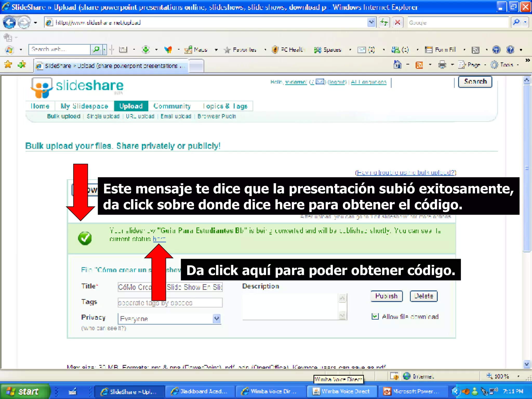The image size is (532, 399).
Task: Click the mail envelope toolbar icon
Action: pyautogui.click(x=362, y=49)
